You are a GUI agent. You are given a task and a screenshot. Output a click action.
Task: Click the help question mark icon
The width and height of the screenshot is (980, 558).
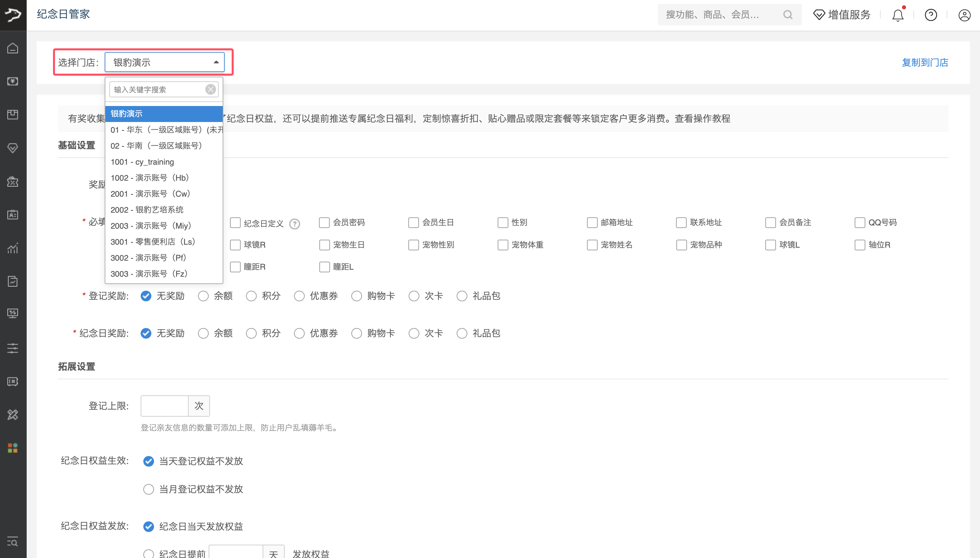click(931, 15)
